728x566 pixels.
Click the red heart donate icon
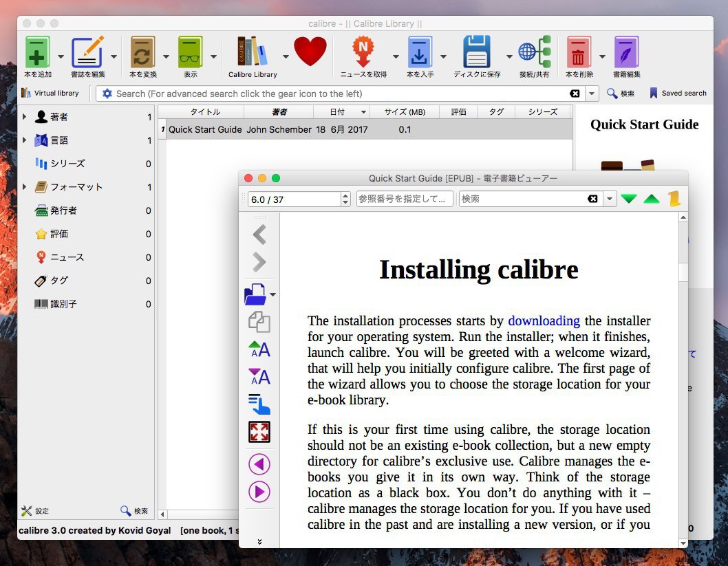(x=310, y=52)
